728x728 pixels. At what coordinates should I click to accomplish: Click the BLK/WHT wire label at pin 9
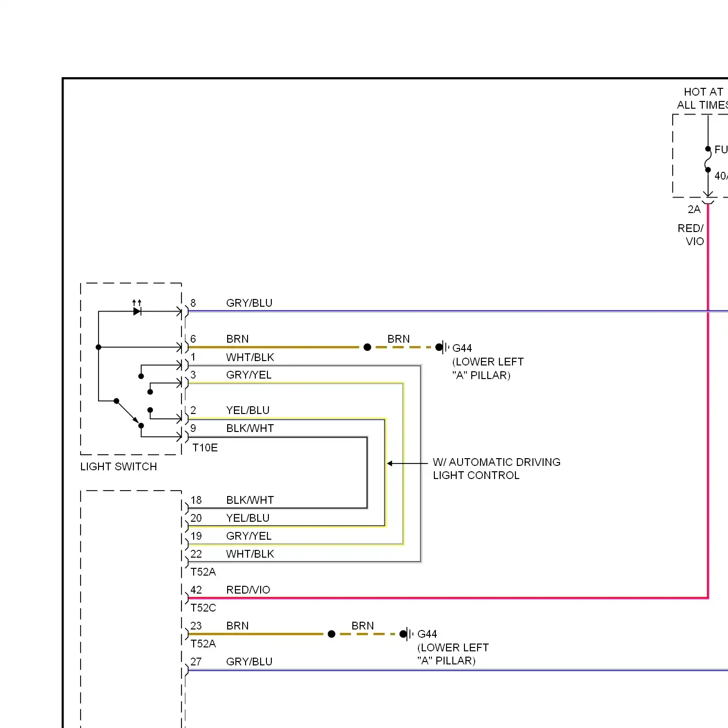[x=250, y=428]
